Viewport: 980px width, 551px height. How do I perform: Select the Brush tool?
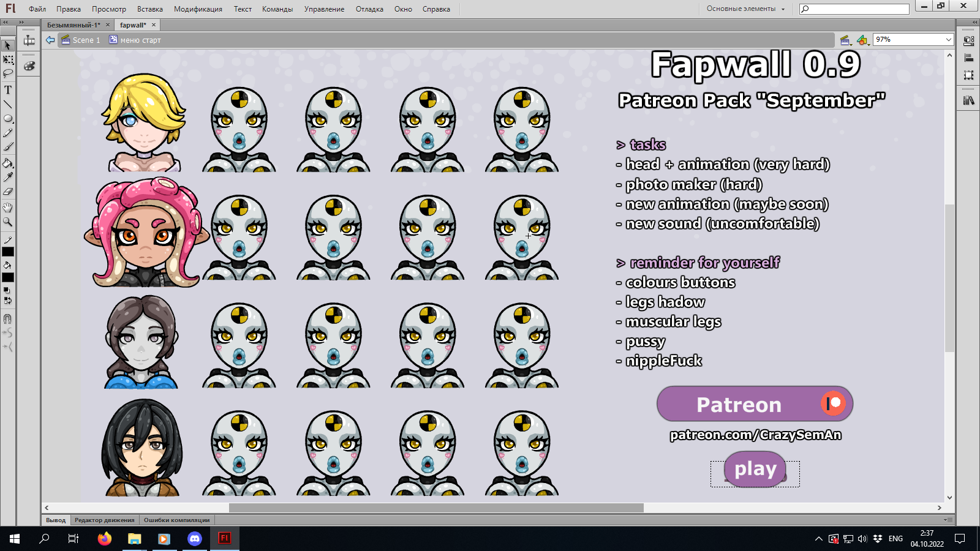coord(8,147)
